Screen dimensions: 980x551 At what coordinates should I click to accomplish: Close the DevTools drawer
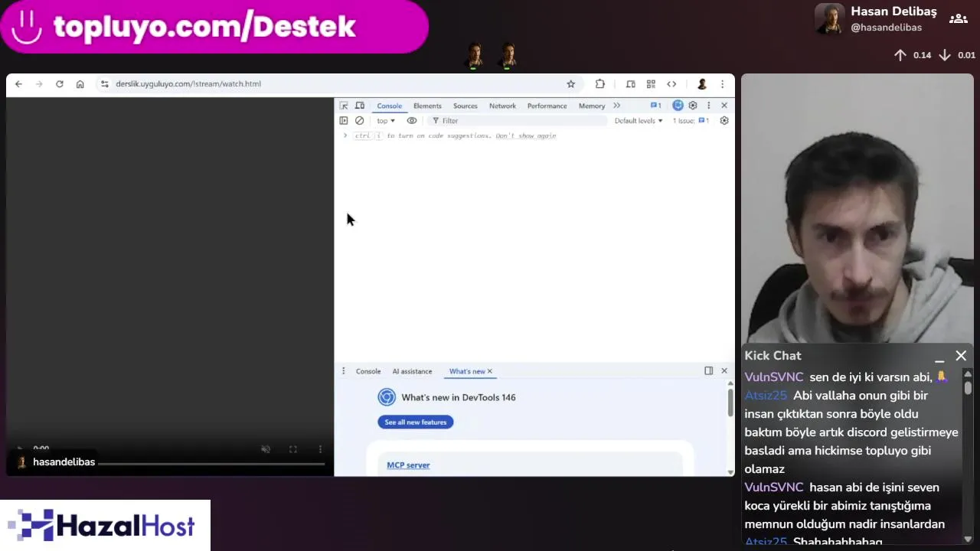[724, 371]
